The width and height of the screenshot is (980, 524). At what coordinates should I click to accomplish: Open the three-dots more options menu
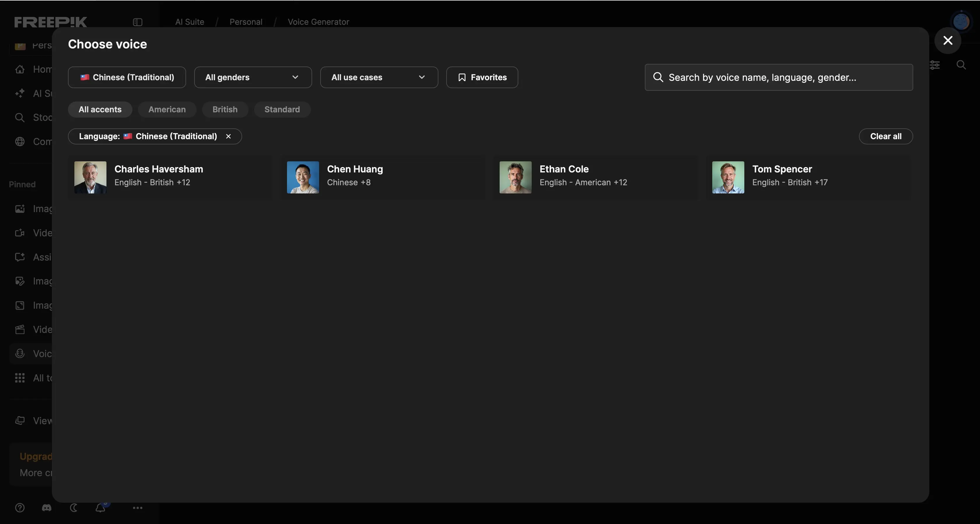click(137, 508)
